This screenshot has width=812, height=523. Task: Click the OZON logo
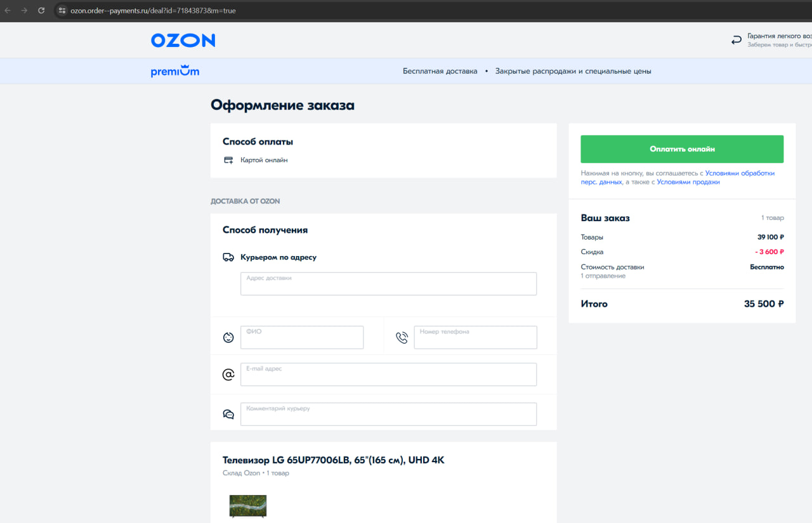tap(183, 41)
